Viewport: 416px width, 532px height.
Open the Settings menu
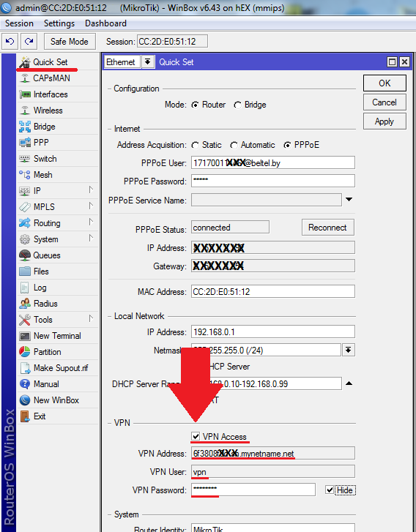coord(59,23)
